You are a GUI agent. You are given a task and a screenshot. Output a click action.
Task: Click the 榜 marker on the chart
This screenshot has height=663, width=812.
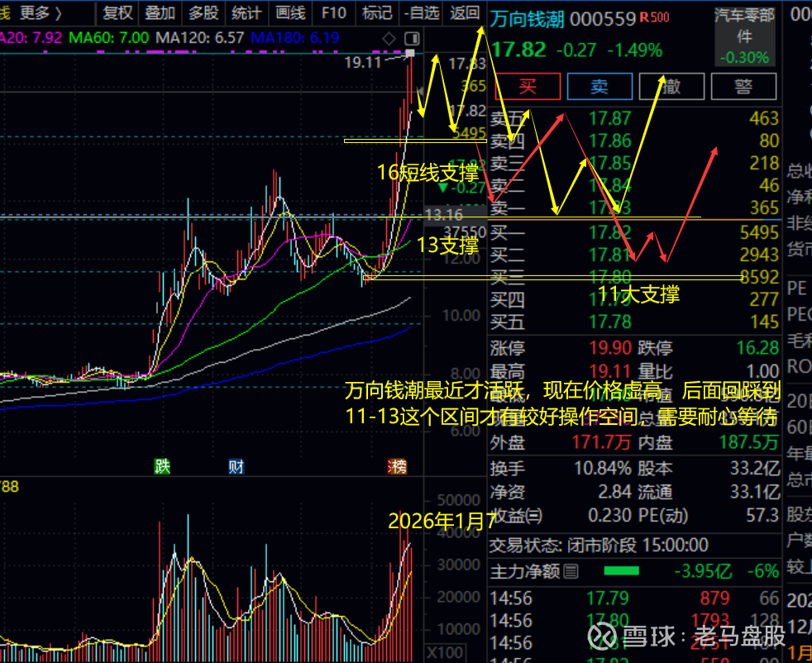[x=397, y=466]
